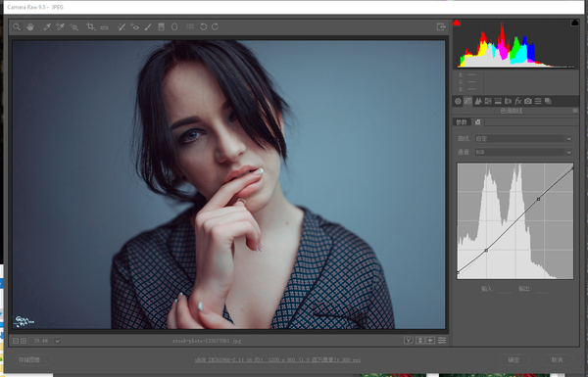Rotate image clockwise

[x=216, y=26]
